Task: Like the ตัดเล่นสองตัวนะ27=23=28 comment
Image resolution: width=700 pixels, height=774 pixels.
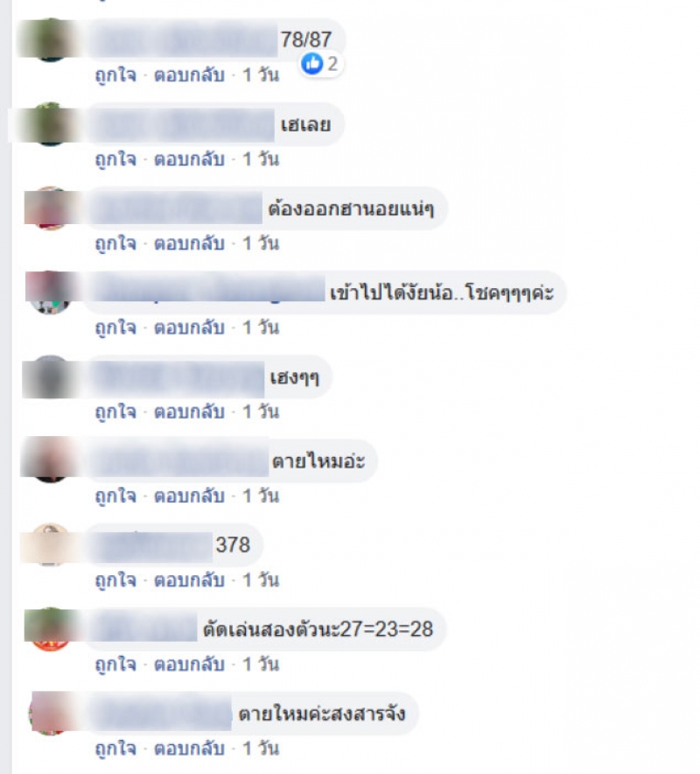Action: pos(115,665)
